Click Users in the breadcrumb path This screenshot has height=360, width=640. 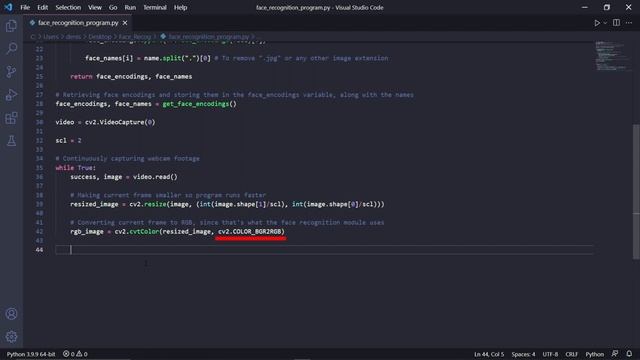(51, 37)
